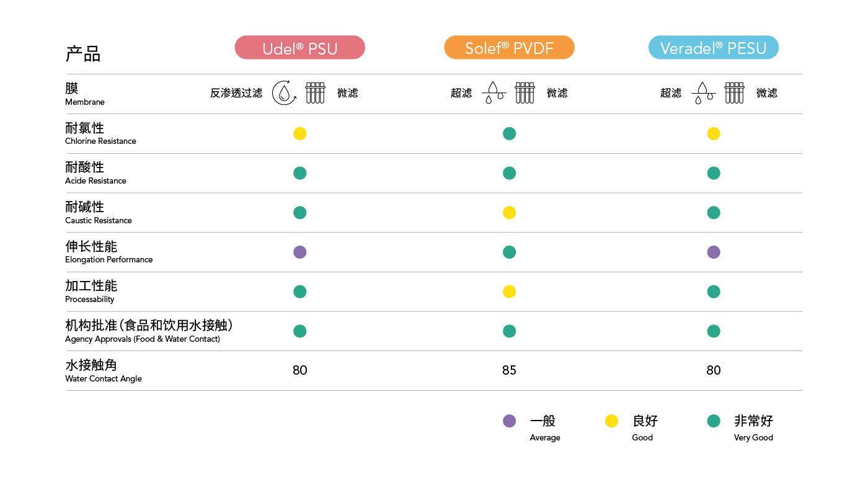Select the microfiltration tubes icon in Udel PSU column
This screenshot has width=868, height=477.
pos(315,93)
